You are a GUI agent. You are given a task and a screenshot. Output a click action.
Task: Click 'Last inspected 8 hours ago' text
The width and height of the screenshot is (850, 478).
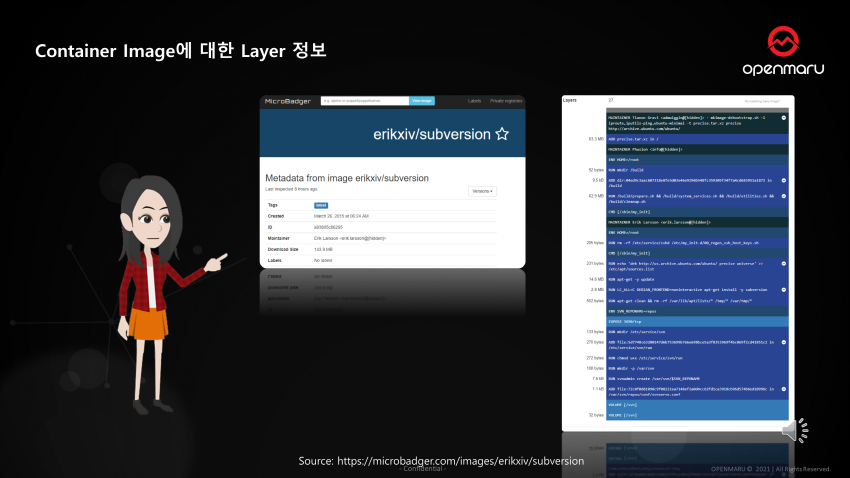click(x=291, y=189)
